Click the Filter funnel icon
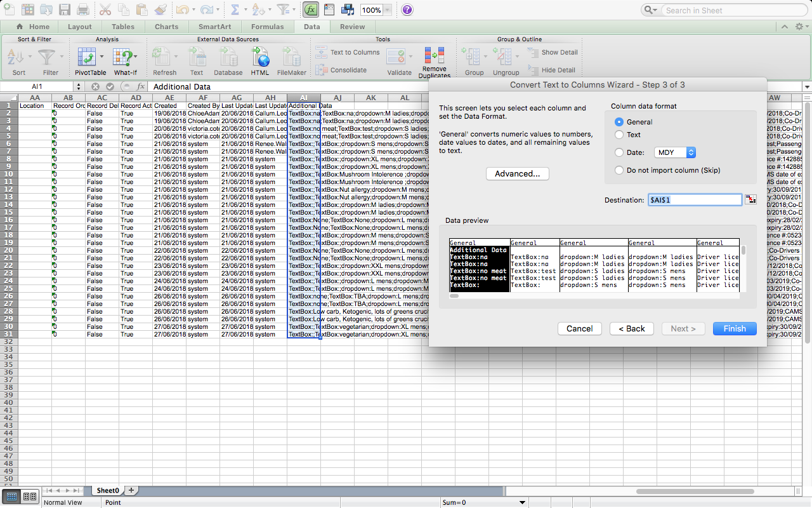This screenshot has width=812, height=508. tap(47, 58)
